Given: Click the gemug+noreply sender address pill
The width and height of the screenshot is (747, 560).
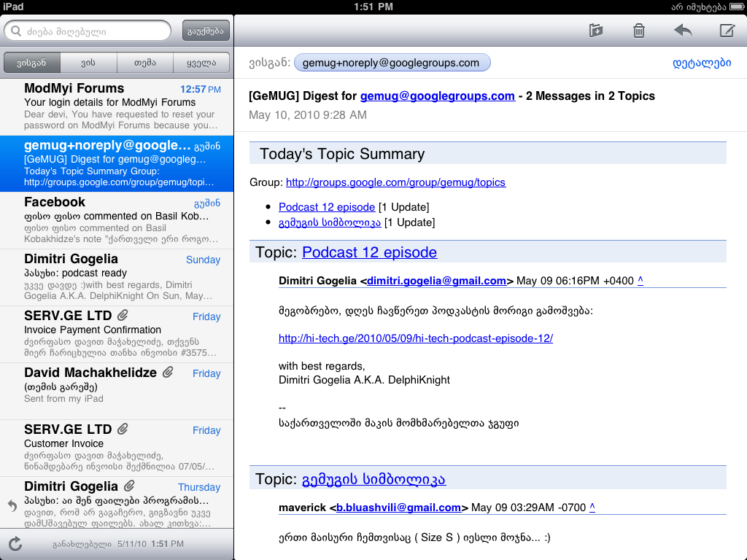Looking at the screenshot, I should coord(392,63).
